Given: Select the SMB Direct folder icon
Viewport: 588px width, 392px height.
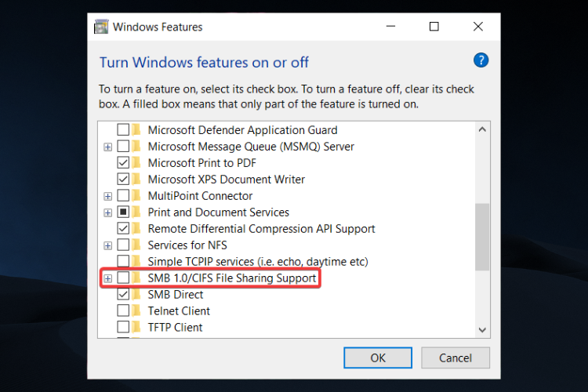Looking at the screenshot, I should pos(136,295).
